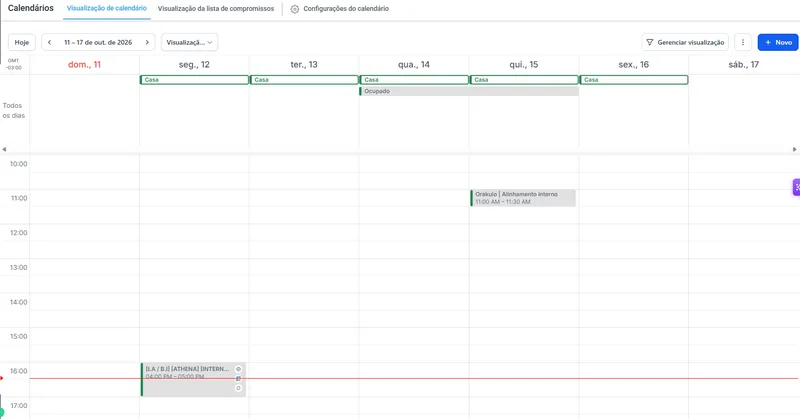
Task: Click the plus icon on the Novo button
Action: (768, 42)
